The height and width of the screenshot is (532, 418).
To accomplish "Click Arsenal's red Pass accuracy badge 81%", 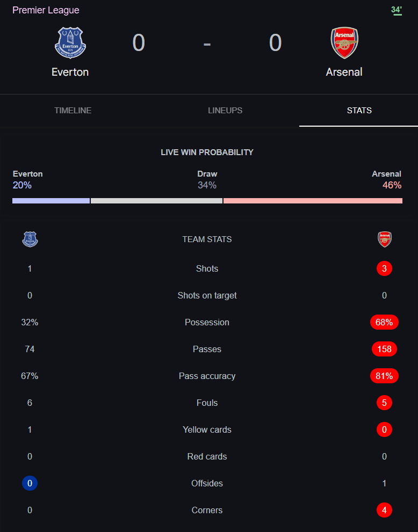I will pyautogui.click(x=384, y=376).
